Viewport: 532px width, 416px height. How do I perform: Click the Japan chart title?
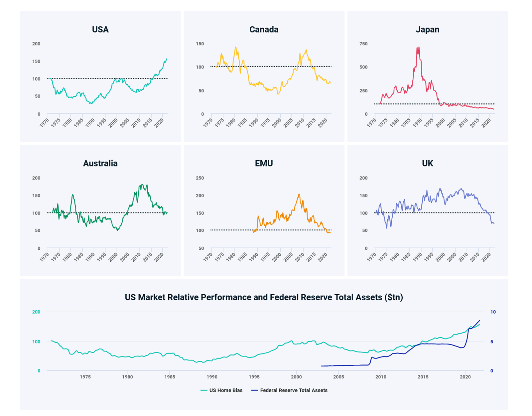(x=428, y=30)
